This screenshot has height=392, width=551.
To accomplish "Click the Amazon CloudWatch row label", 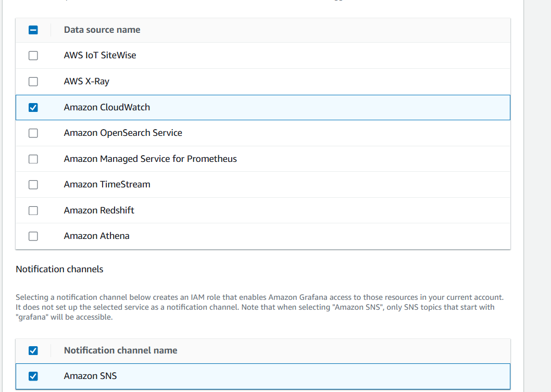I will (107, 107).
